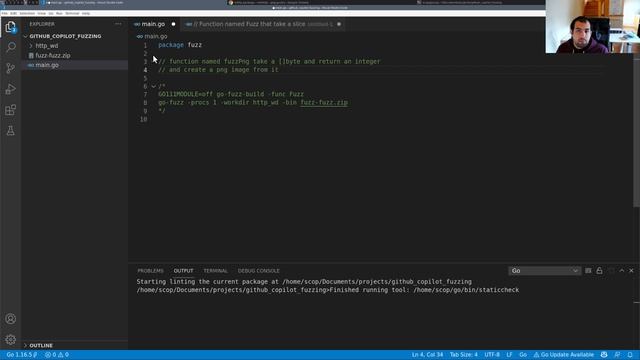Place cursor in fuzzPng comment on line 3
The image size is (640, 360).
click(269, 62)
